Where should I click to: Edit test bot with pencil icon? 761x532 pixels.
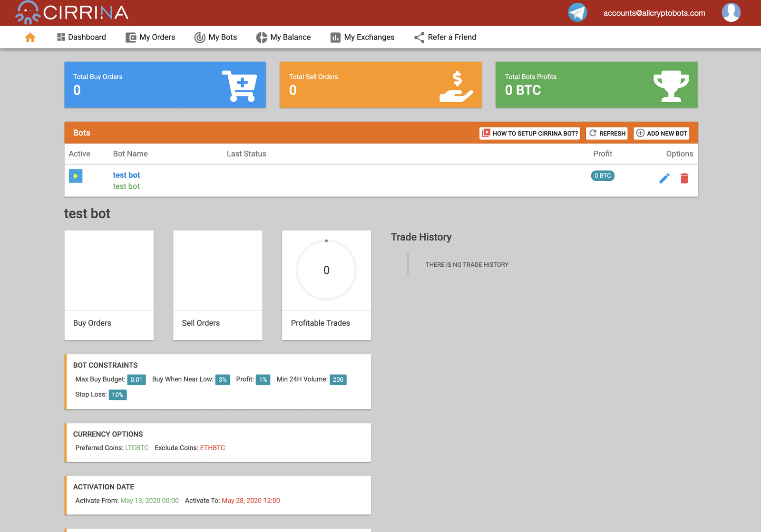[x=664, y=178]
